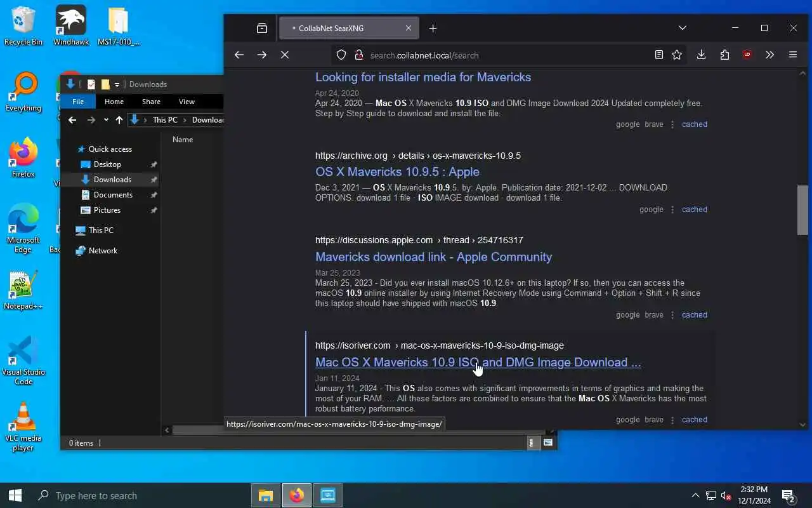Image resolution: width=812 pixels, height=508 pixels.
Task: Select Quick access in Explorer sidebar
Action: tap(110, 149)
